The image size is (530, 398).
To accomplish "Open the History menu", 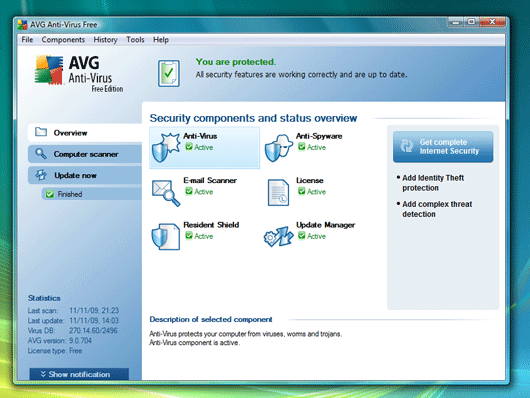I will pyautogui.click(x=105, y=40).
